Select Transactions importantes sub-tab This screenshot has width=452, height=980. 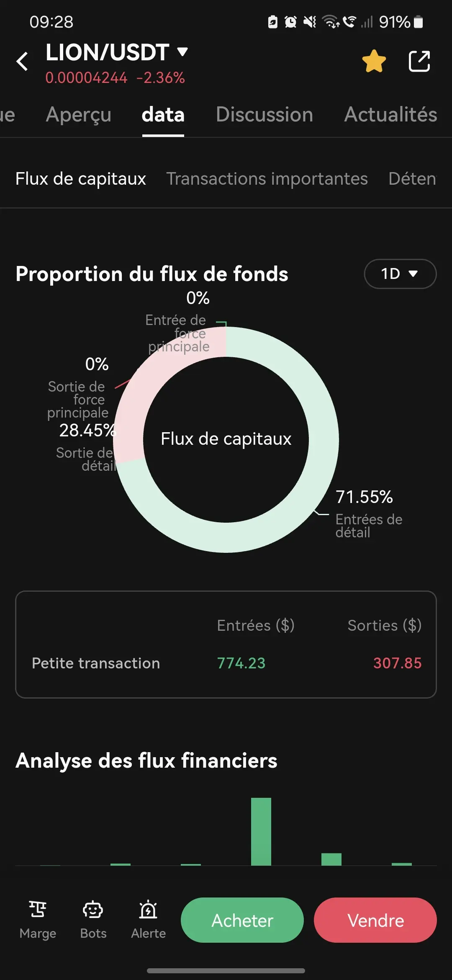(267, 179)
